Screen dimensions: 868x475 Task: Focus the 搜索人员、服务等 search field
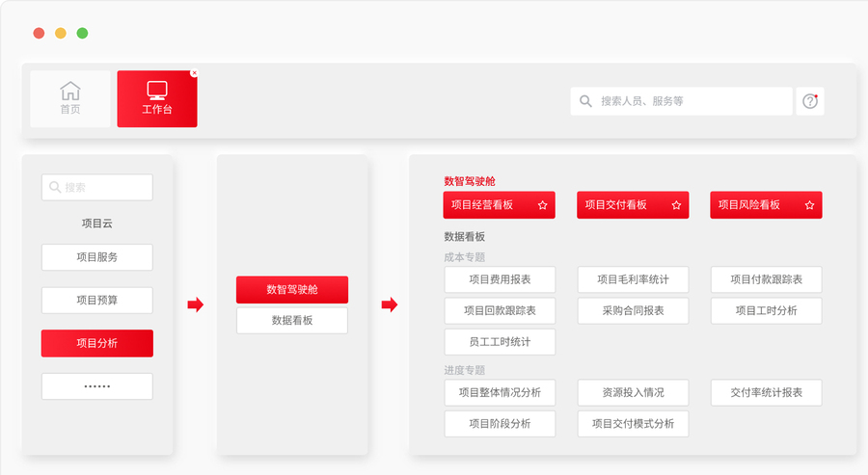tap(685, 101)
